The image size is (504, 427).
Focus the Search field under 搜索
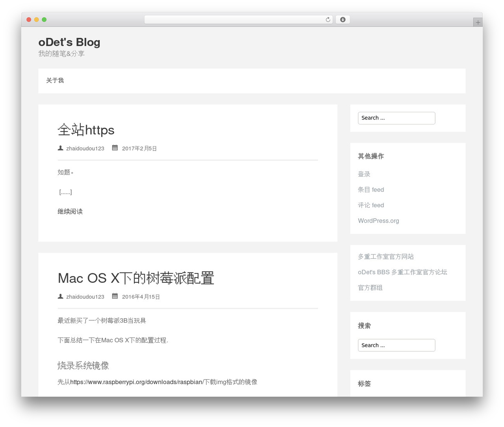point(397,345)
